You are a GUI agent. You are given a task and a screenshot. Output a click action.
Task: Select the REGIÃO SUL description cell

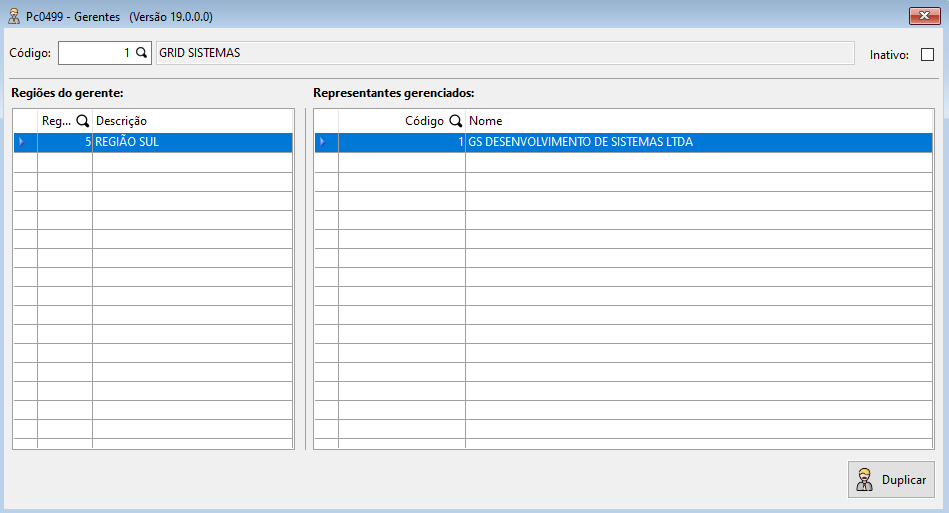[192, 142]
